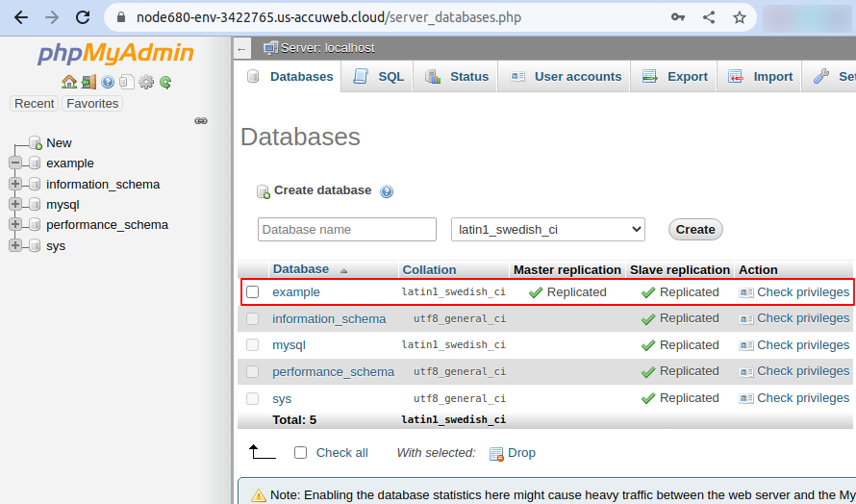The height and width of the screenshot is (504, 856).
Task: Click the link chain icon in sidebar
Action: 201,121
